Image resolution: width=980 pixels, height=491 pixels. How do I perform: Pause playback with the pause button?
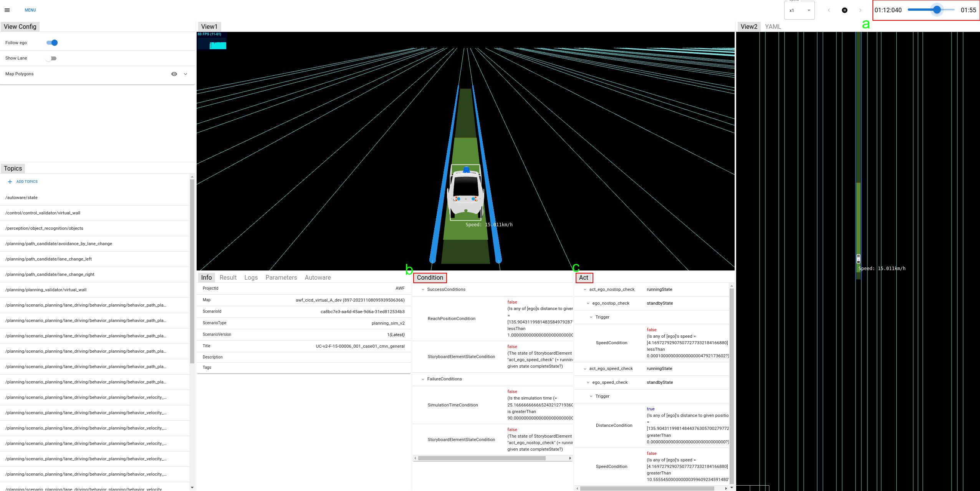pos(844,10)
